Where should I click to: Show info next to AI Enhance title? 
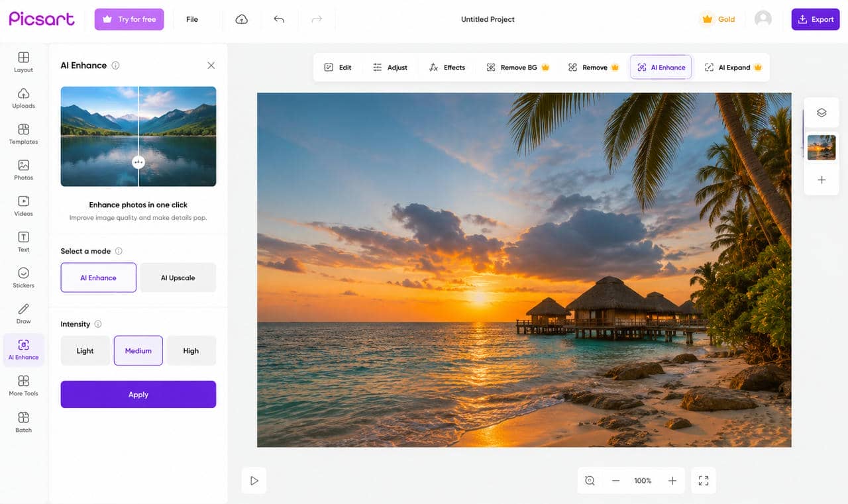[116, 66]
